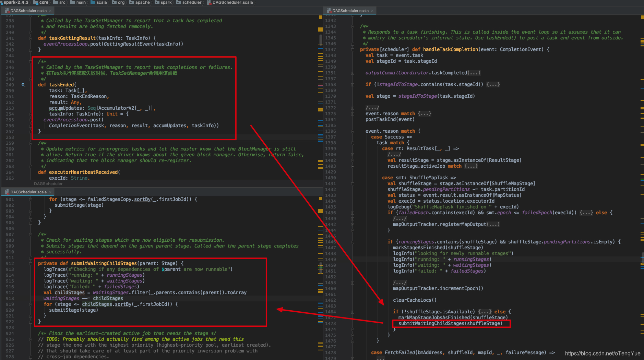Open the blog.csdn.net/oTengYue link

[x=603, y=353]
